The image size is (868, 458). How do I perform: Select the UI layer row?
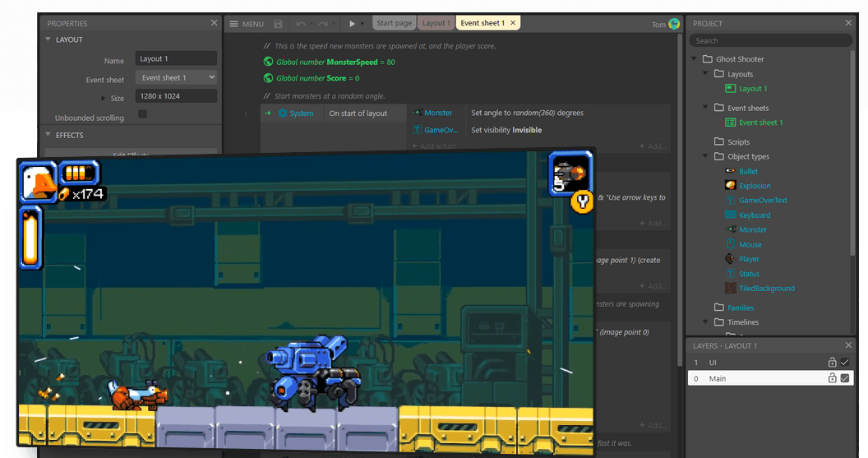pos(770,362)
